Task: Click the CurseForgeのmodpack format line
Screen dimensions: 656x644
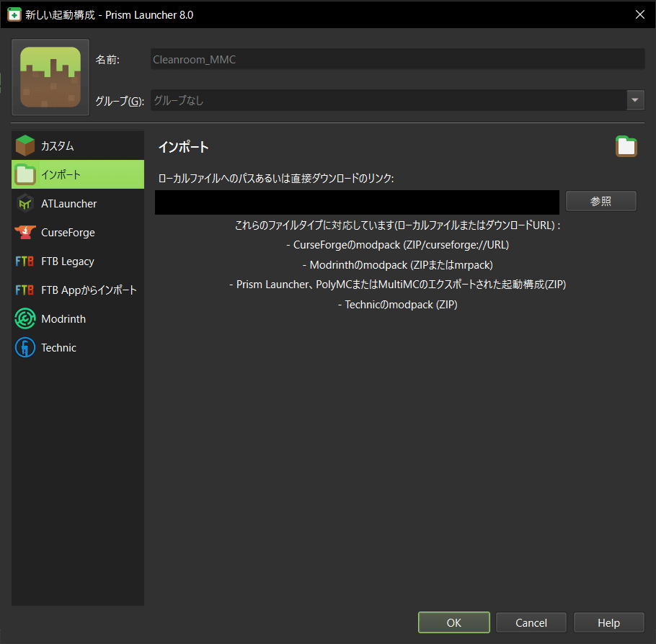Action: click(397, 245)
